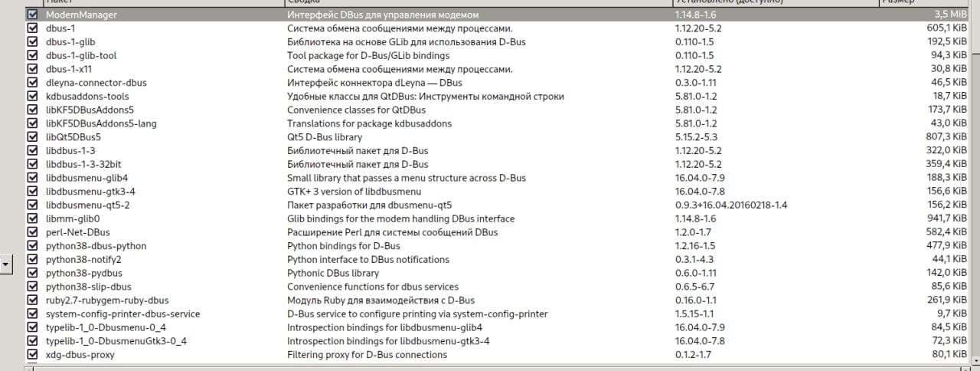
Task: Select package name kdbusaddons-tools
Action: point(87,97)
